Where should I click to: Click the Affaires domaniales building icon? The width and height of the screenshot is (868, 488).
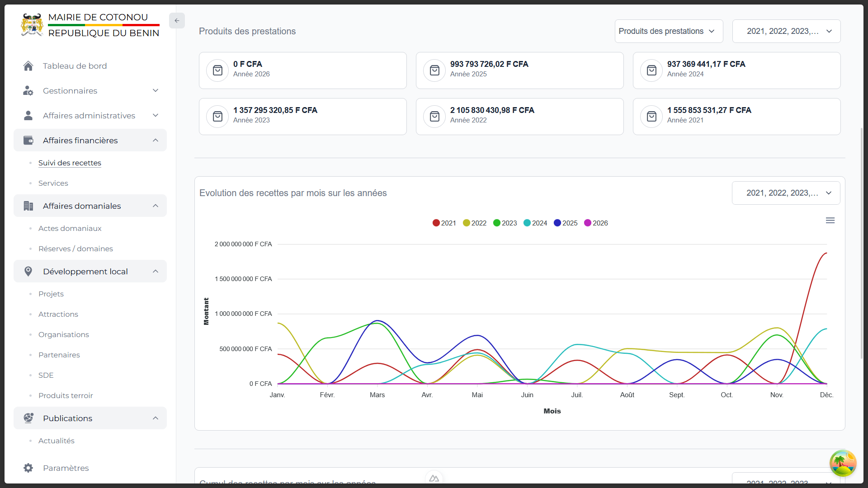tap(28, 206)
